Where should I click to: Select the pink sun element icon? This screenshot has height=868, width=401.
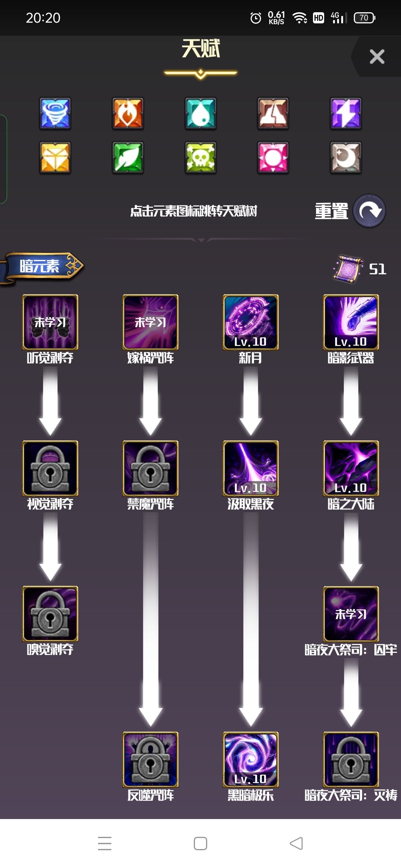(x=273, y=158)
